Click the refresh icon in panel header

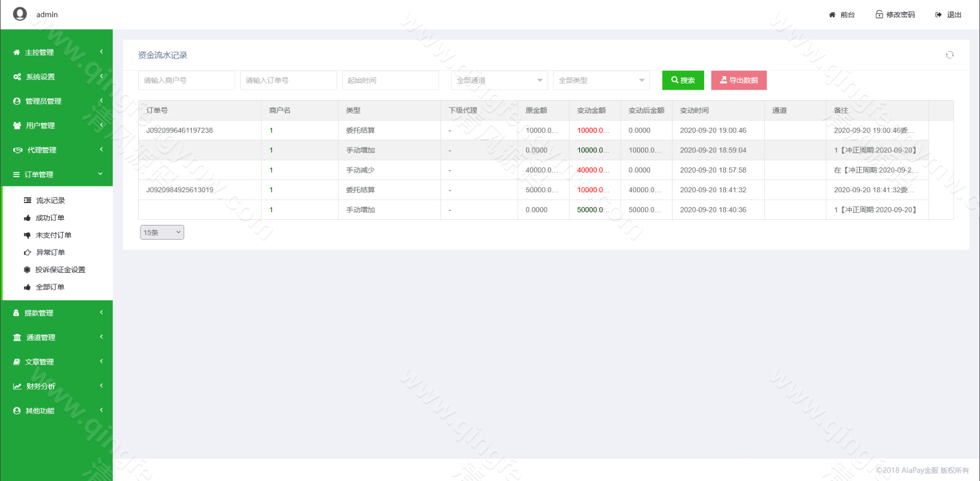coord(949,55)
